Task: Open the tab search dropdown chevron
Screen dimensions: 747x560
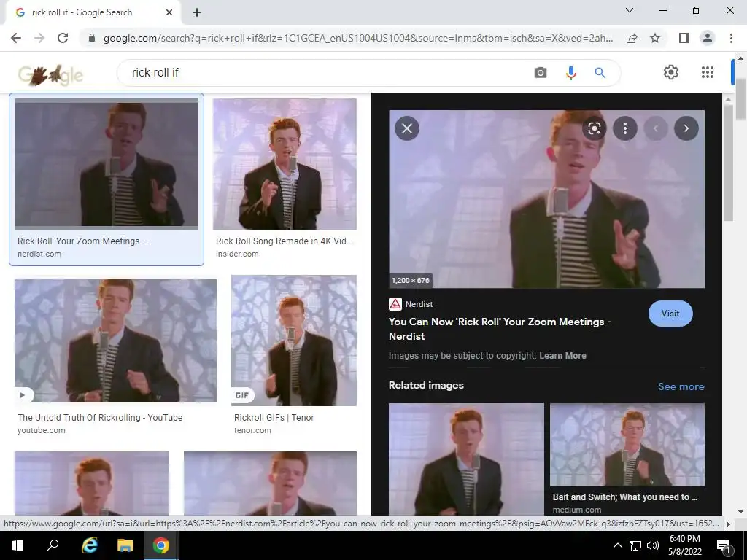Action: (x=630, y=10)
